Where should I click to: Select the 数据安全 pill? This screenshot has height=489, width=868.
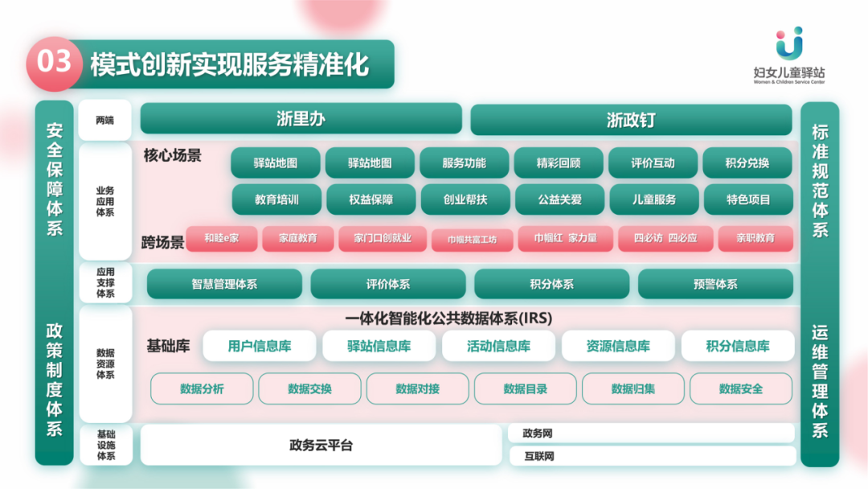click(741, 388)
